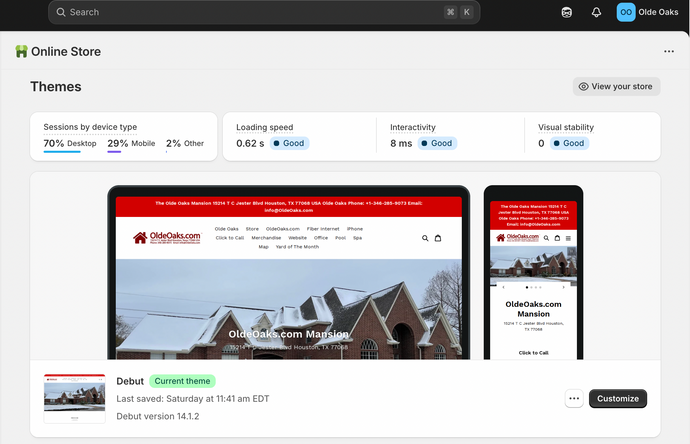Click the 29% Mobile sessions value

(x=131, y=143)
